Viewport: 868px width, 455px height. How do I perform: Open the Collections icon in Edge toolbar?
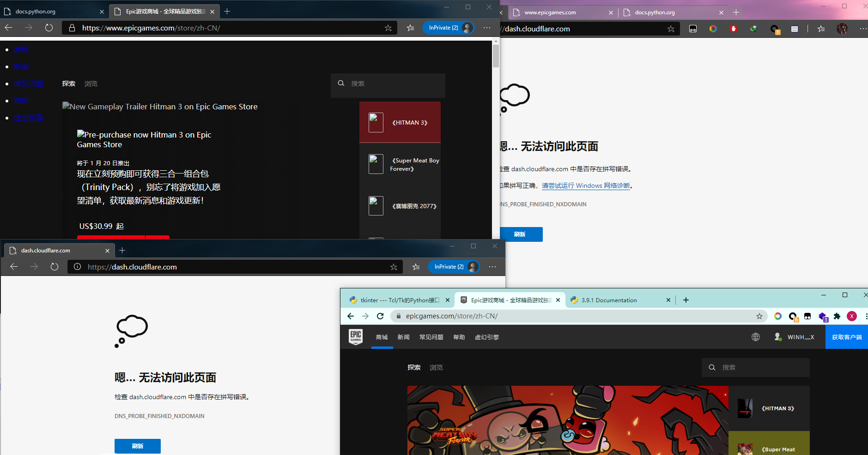pyautogui.click(x=795, y=29)
